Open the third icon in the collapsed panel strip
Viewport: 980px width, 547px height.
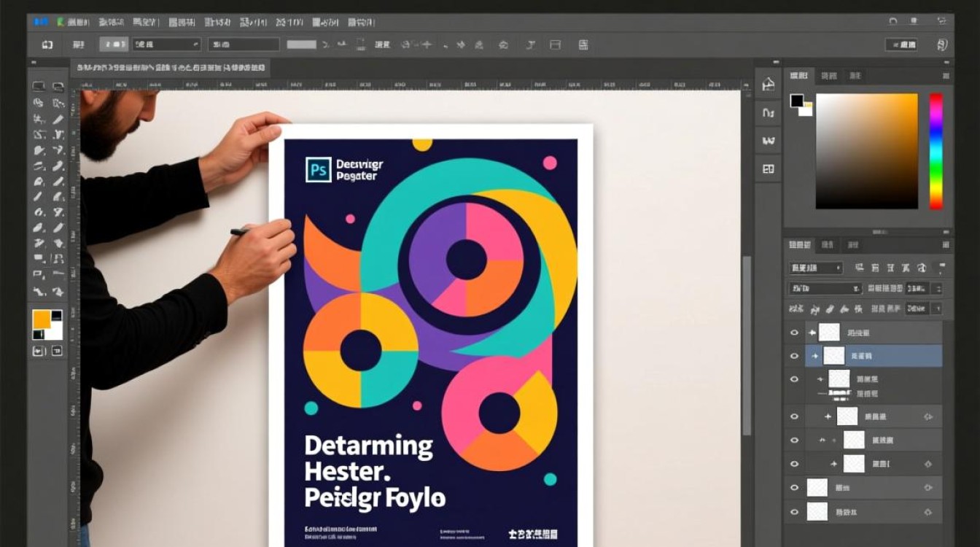click(768, 141)
